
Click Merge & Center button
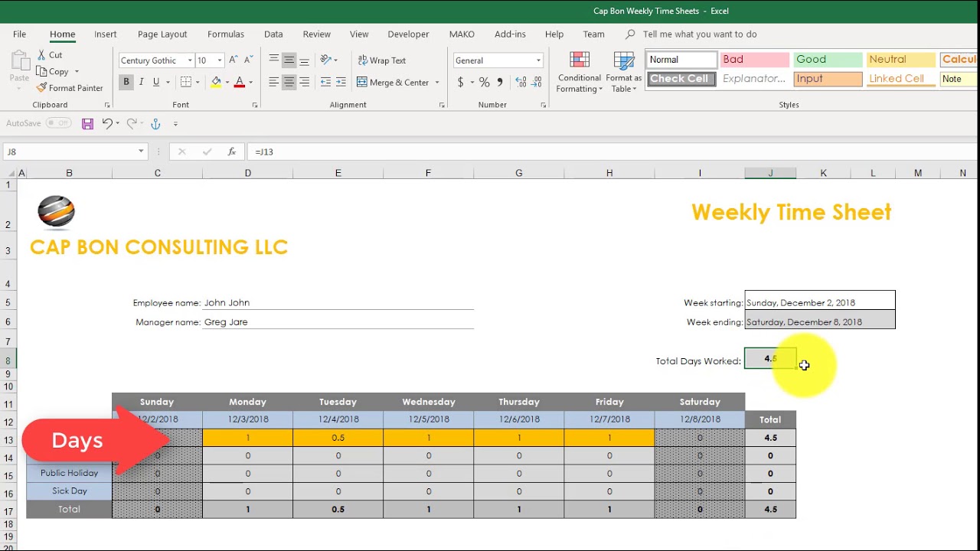coord(393,83)
